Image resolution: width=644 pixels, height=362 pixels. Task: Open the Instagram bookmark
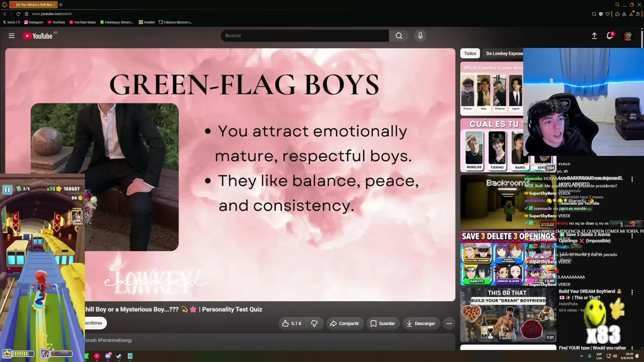tap(34, 22)
